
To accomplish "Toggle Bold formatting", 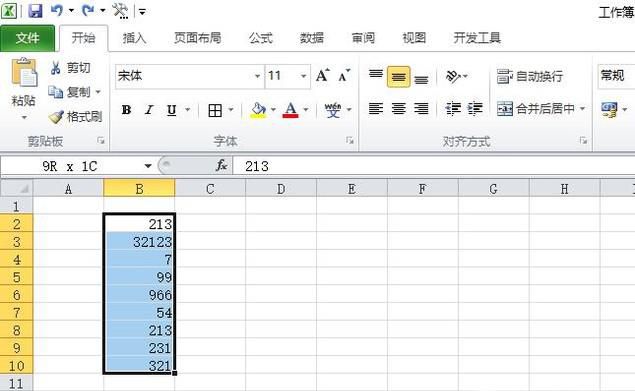I will (x=126, y=110).
